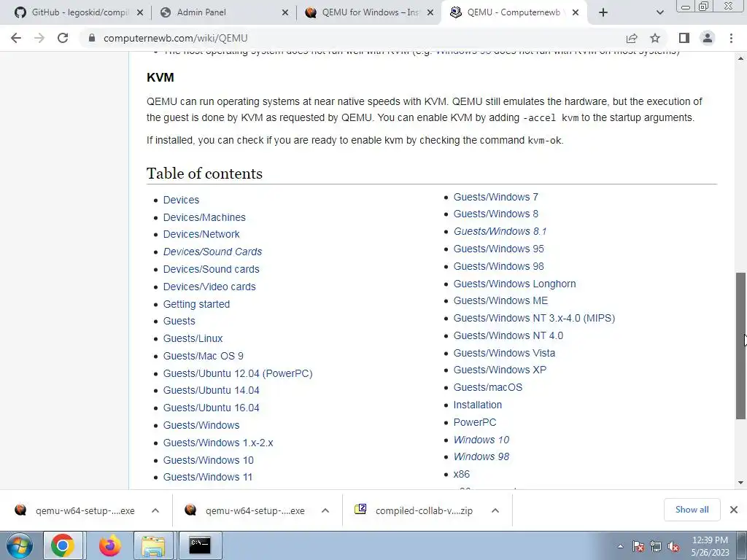The image size is (747, 560).
Task: Open Action Center flag icon
Action: [638, 547]
